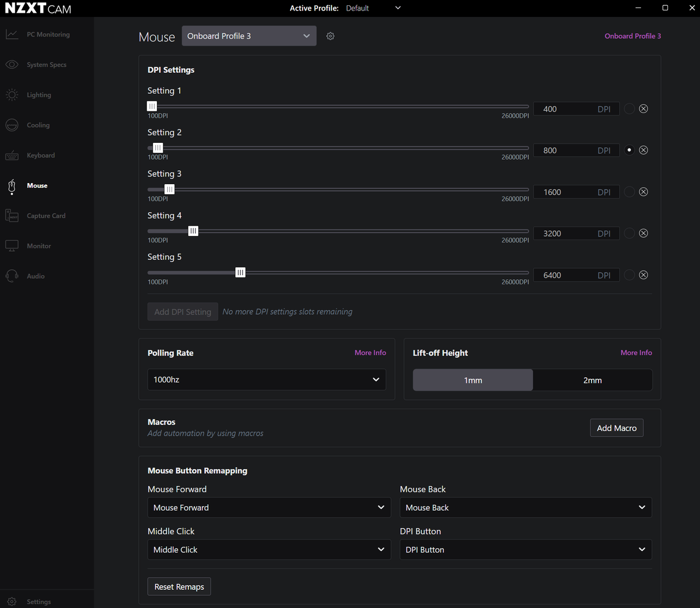Click the gear icon beside the Onboard Profile dropdown

[x=330, y=36]
